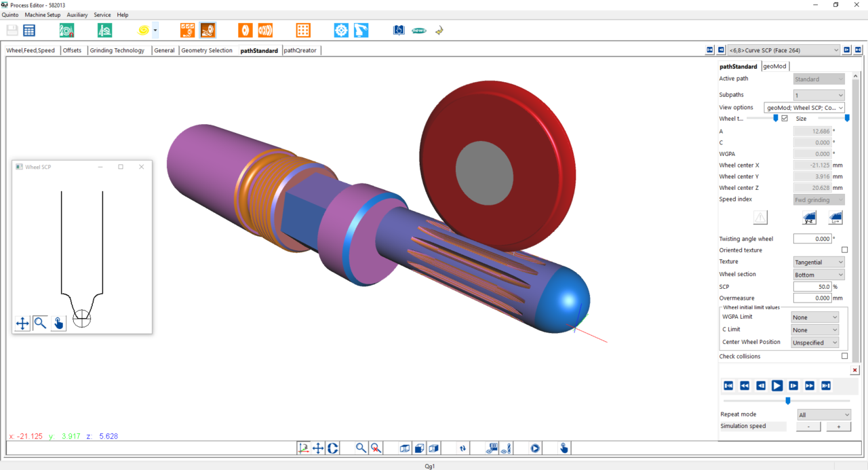Increase simulation speed with plus button

click(x=839, y=427)
